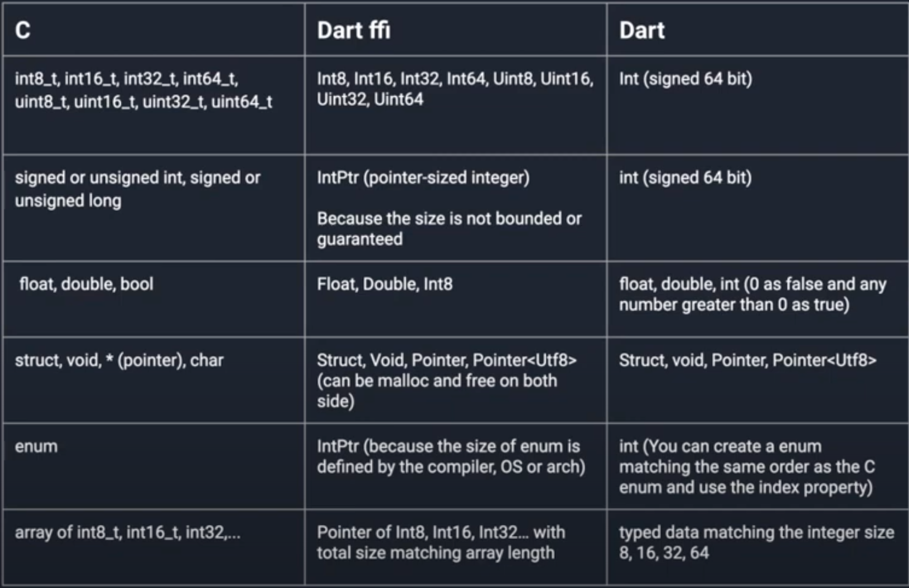
Task: Select the "enum" cell in the C column
Action: point(36,446)
